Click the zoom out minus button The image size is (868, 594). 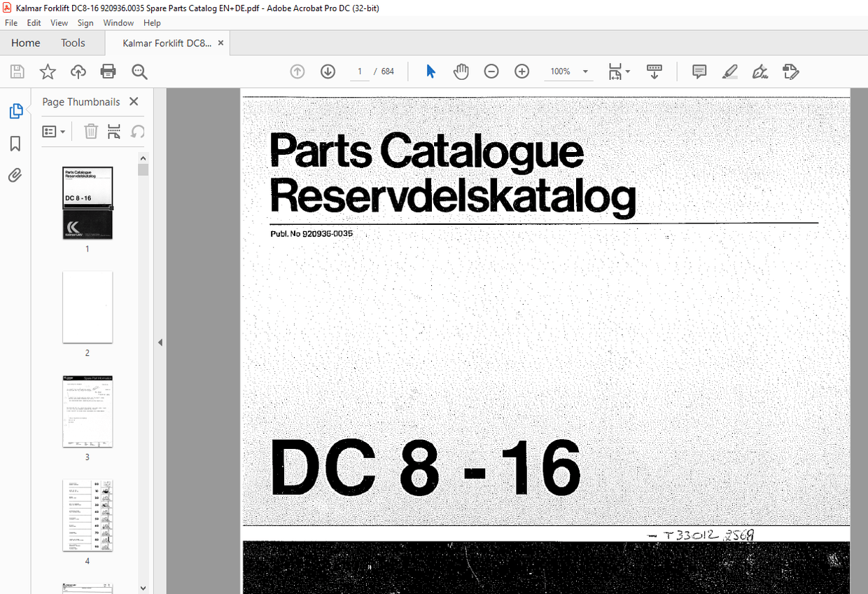(x=491, y=71)
